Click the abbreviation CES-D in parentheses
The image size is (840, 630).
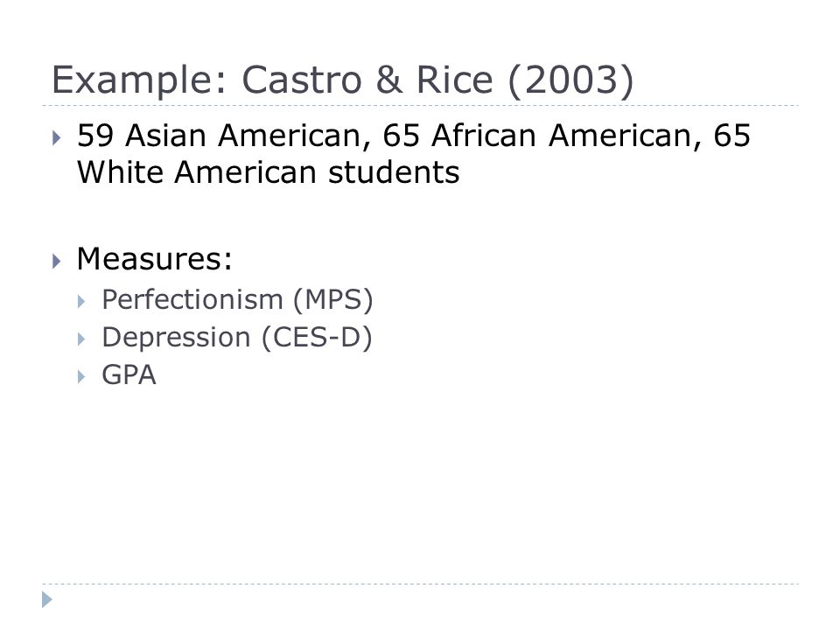[316, 337]
